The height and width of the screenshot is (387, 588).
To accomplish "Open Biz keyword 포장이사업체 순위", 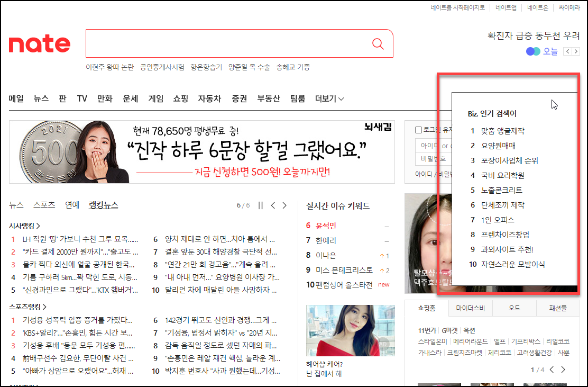I will click(x=510, y=160).
